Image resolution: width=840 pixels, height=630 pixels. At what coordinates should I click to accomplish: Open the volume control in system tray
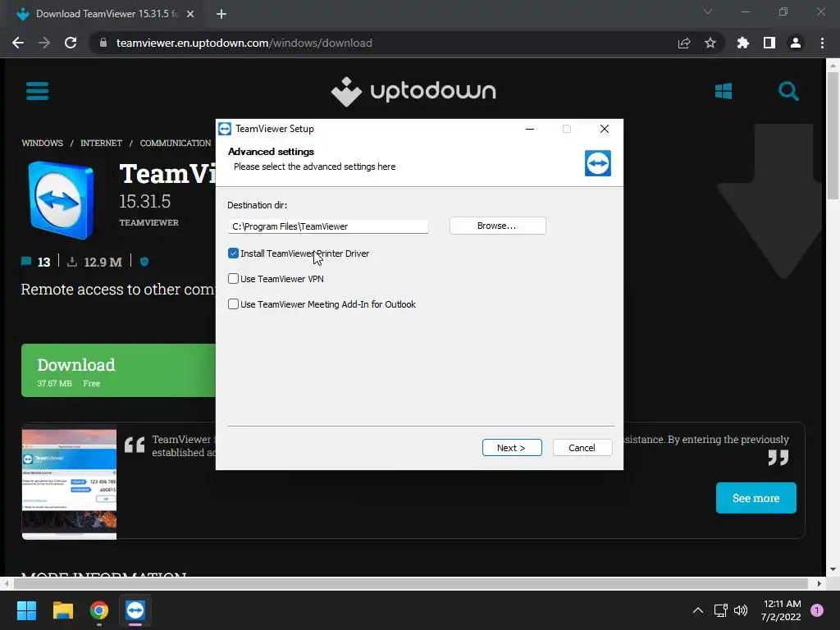(741, 610)
